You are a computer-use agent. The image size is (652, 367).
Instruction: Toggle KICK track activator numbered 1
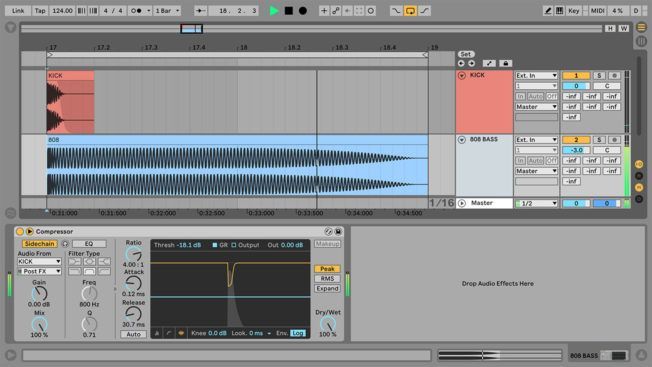pos(576,76)
